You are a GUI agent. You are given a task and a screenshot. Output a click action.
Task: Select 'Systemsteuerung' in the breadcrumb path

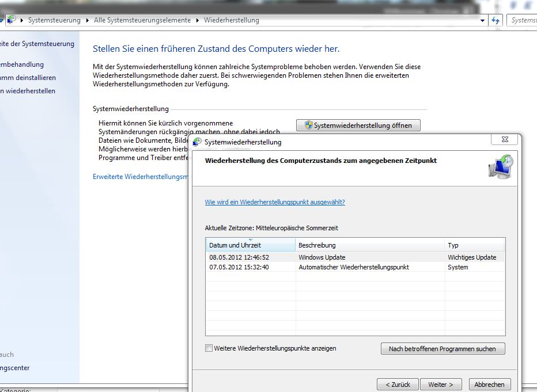(55, 20)
